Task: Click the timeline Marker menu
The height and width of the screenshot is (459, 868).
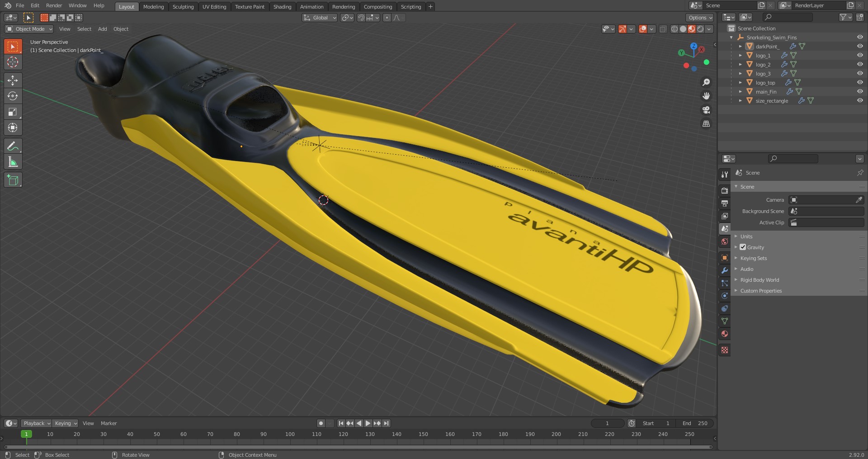Action: [x=108, y=423]
